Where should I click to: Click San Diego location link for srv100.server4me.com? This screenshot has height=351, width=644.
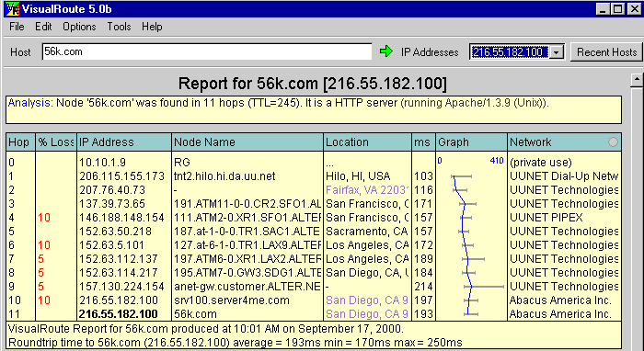click(367, 300)
